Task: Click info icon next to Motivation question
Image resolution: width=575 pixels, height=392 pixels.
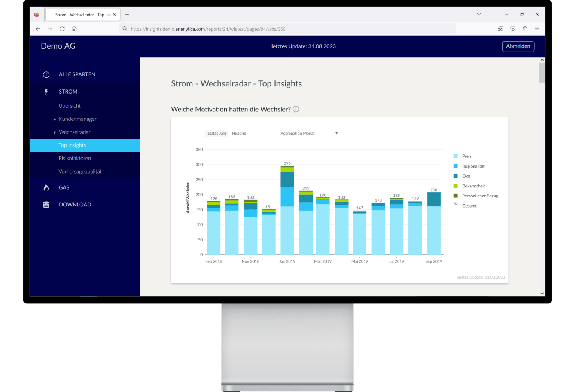Action: pos(296,109)
